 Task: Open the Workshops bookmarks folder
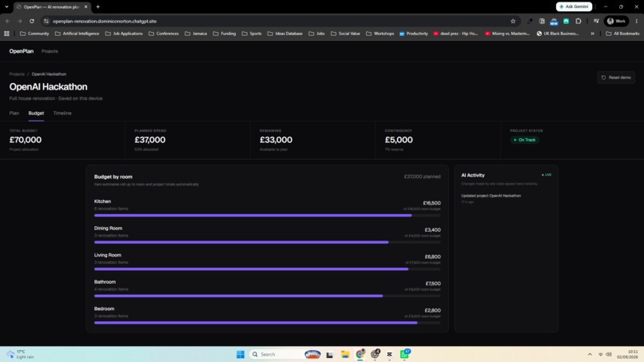click(x=380, y=34)
